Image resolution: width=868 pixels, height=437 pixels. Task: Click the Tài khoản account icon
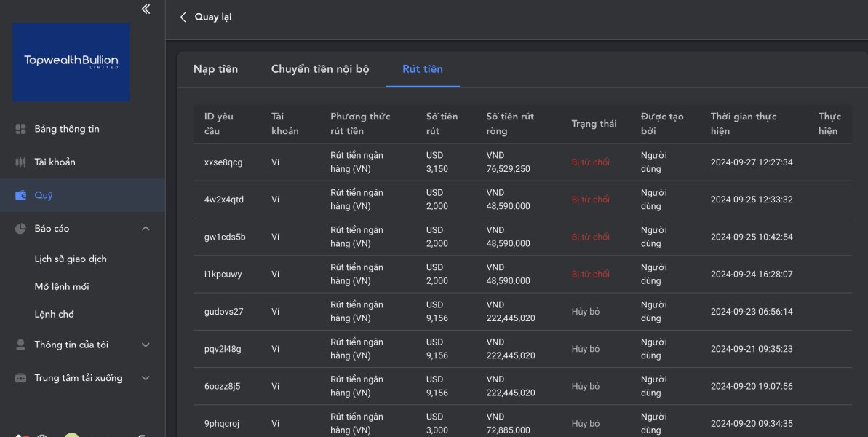click(20, 162)
